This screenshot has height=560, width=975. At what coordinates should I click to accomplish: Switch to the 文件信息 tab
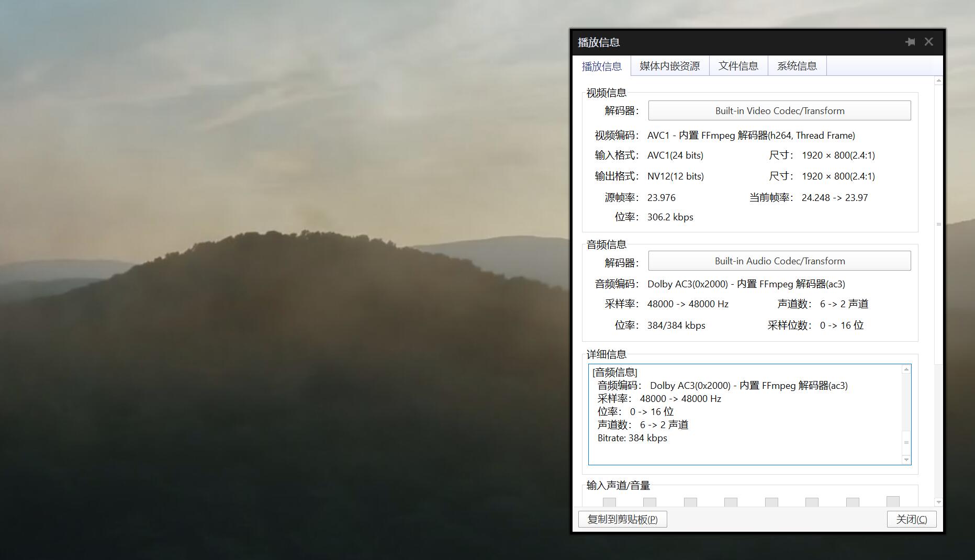tap(738, 65)
